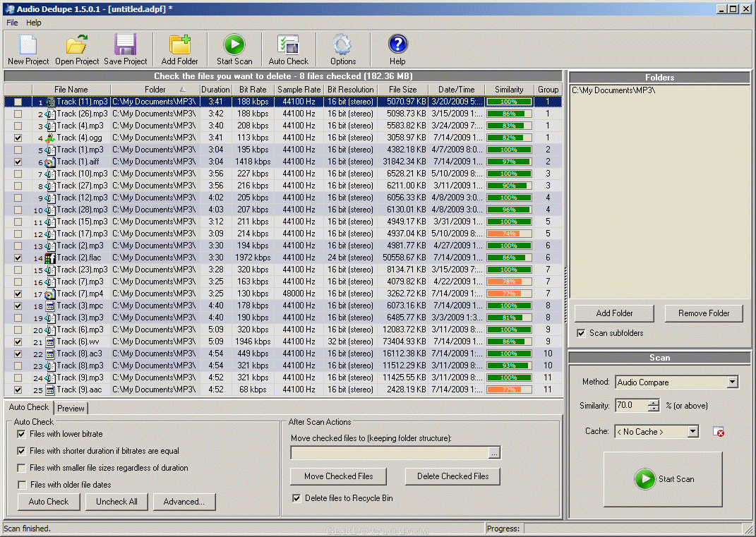
Task: Uncheck the Track (2).flac checkbox
Action: 18,258
